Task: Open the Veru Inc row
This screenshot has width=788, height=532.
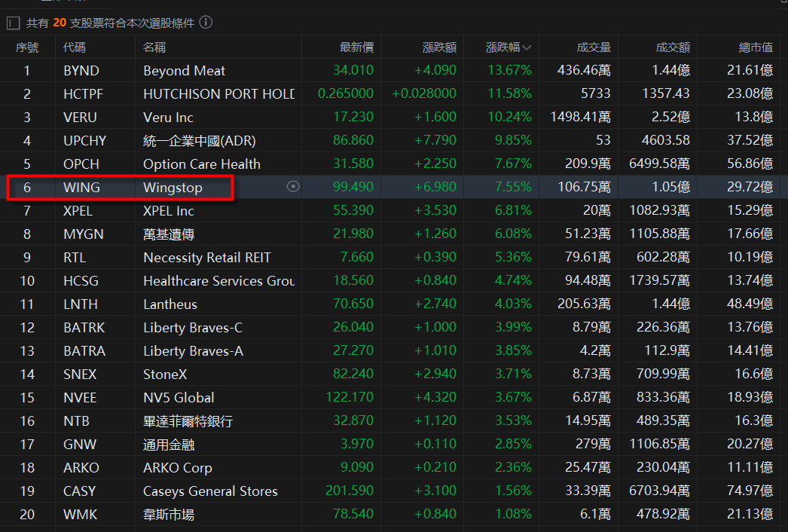Action: click(x=168, y=118)
